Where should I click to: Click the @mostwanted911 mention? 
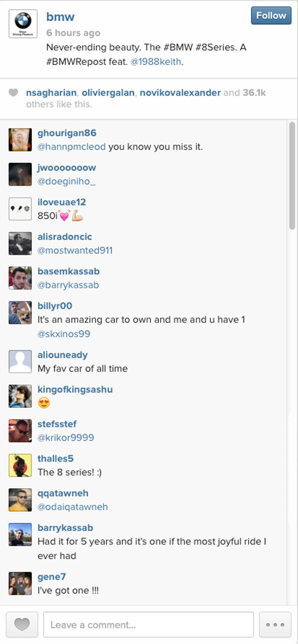click(75, 250)
